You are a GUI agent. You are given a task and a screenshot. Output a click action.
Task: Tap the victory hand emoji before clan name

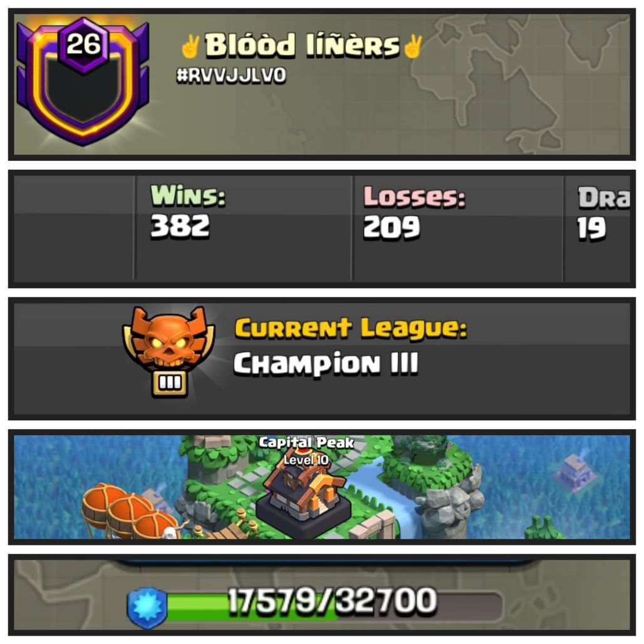click(x=190, y=46)
